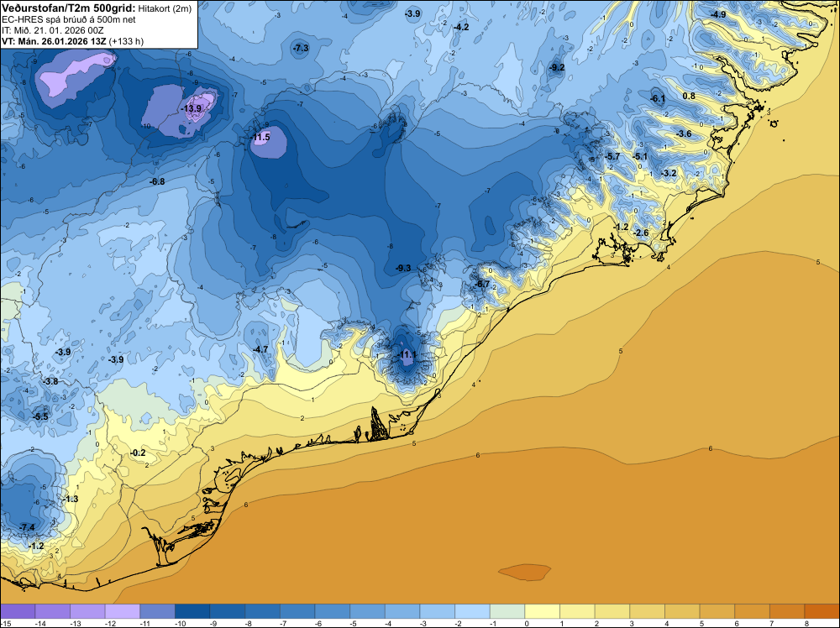Screen dimensions: 840x628
Task: Click the -7.3 temperature label
Action: (x=301, y=48)
